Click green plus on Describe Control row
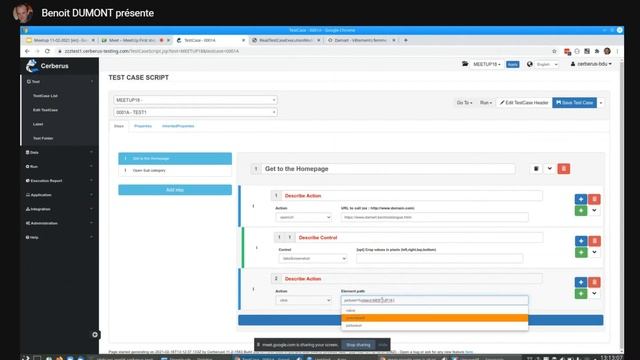Screen dimensions: 640x360 (581, 252)
